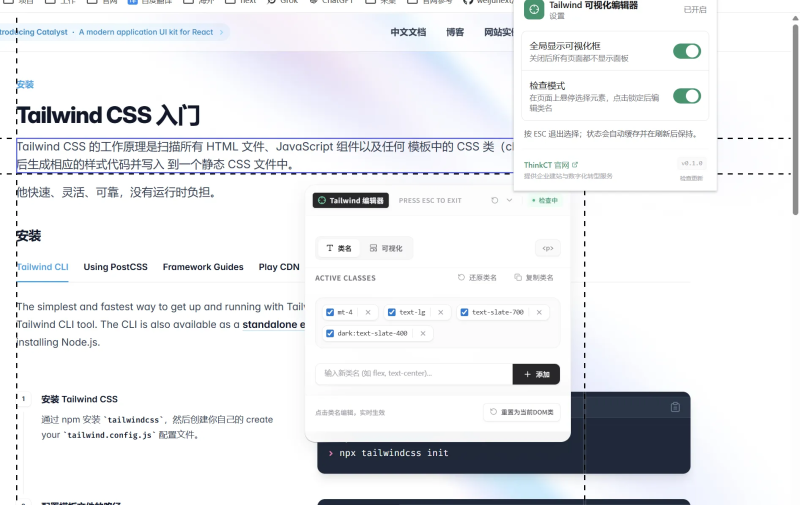Remove the text-slate-700 class with its X
This screenshot has width=800, height=505.
[539, 312]
